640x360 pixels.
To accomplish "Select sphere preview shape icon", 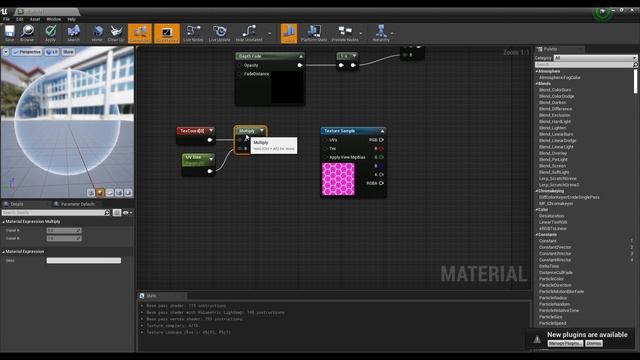I will point(100,193).
